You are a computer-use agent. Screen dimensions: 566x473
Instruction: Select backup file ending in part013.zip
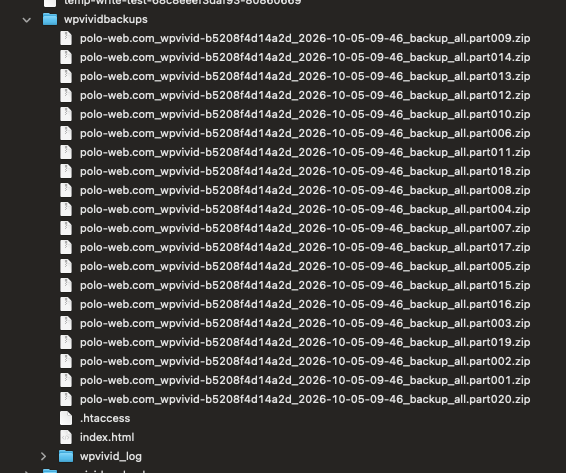coord(305,76)
